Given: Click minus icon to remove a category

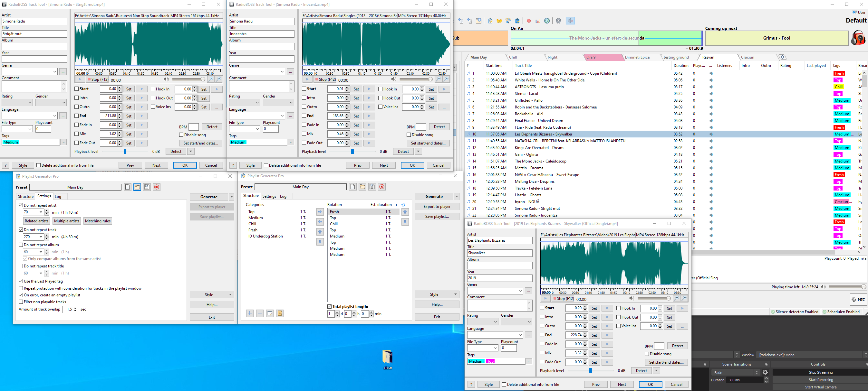Looking at the screenshot, I should tap(260, 313).
